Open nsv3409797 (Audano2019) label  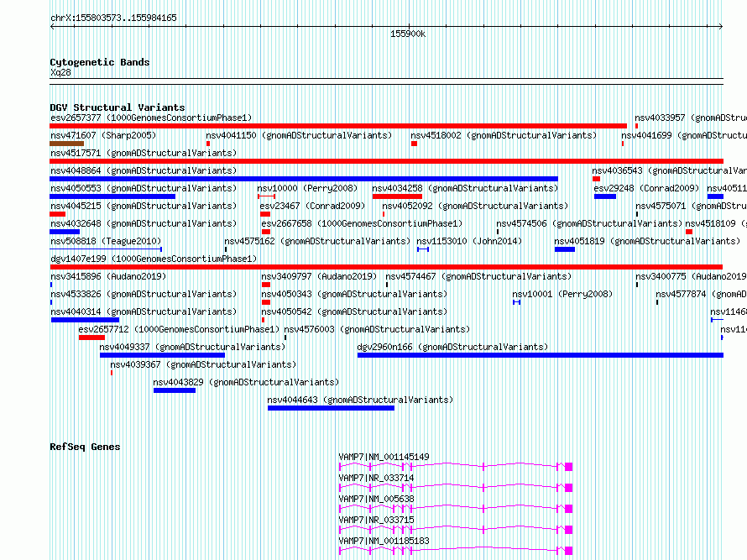pyautogui.click(x=319, y=276)
